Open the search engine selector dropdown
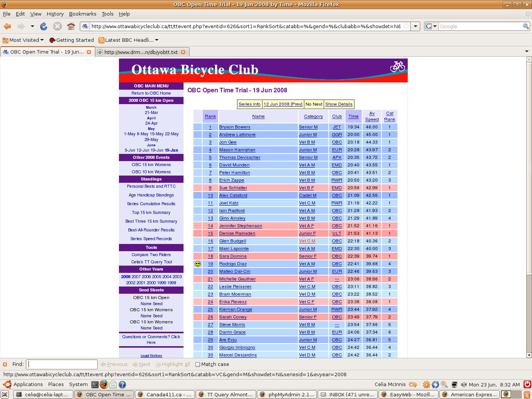Viewport: 532px width, 399px height. [x=431, y=26]
